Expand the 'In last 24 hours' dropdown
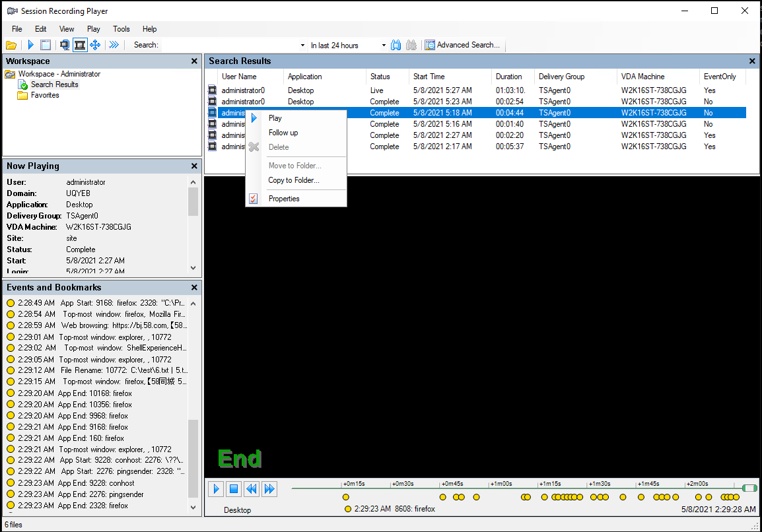The image size is (762, 532). (384, 46)
